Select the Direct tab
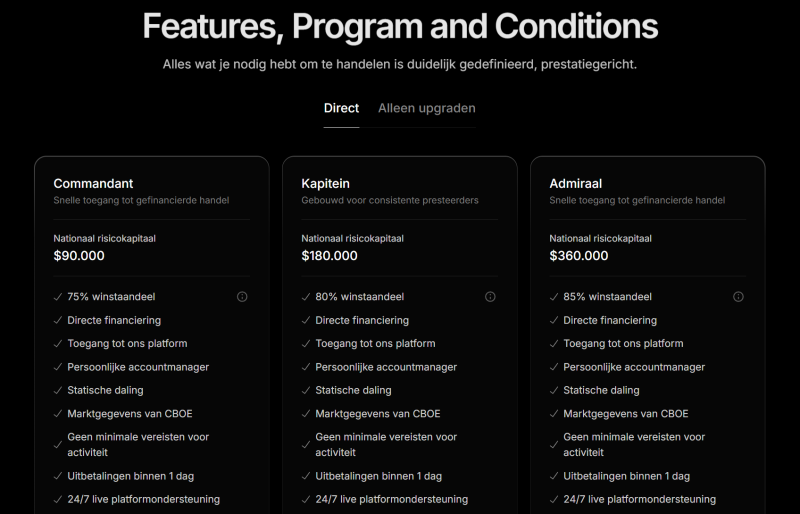The height and width of the screenshot is (514, 800). pyautogui.click(x=341, y=108)
